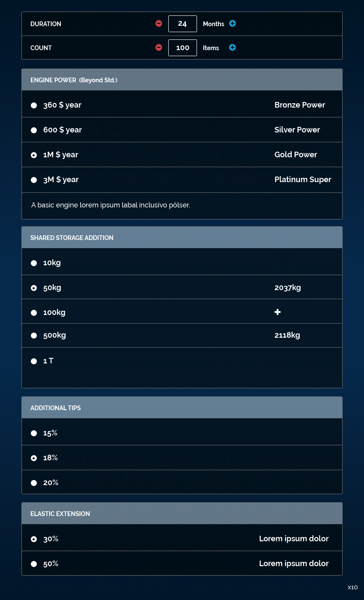
Task: Choose 50% elastic extension
Action: (34, 564)
